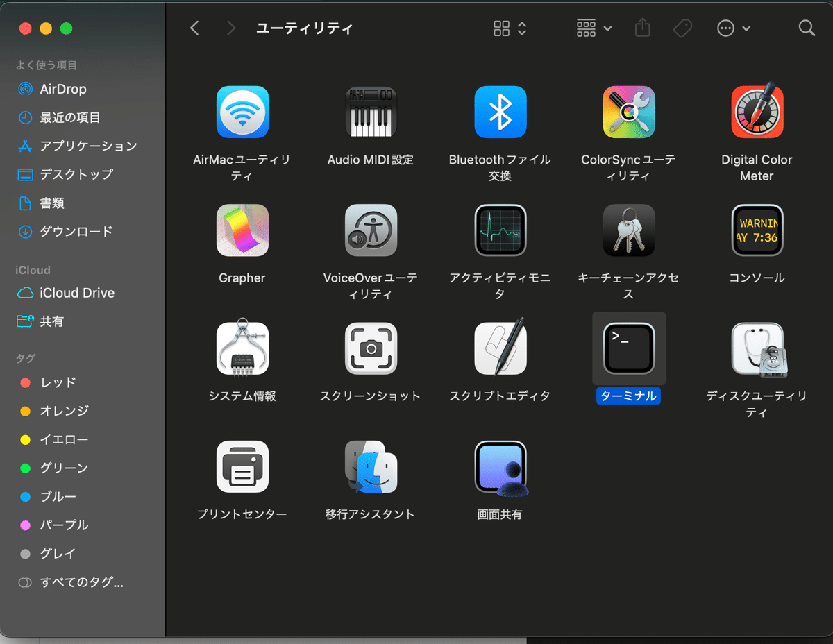
Task: Select the スクリーンショット camera icon
Action: 371,348
